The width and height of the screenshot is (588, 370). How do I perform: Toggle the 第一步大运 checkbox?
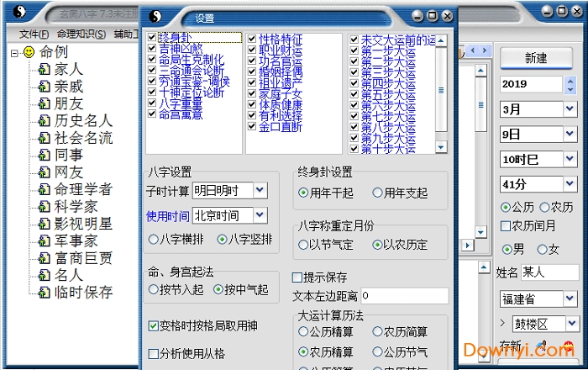point(354,50)
